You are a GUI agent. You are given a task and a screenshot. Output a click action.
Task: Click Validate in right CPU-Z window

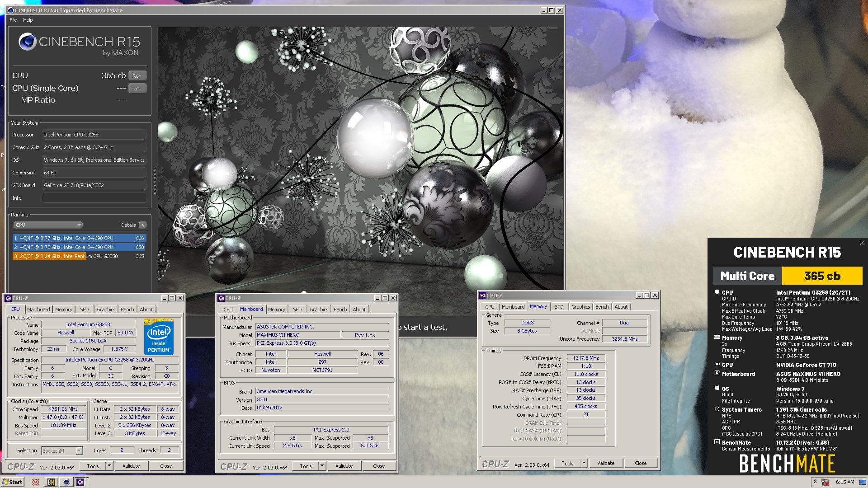pos(606,463)
